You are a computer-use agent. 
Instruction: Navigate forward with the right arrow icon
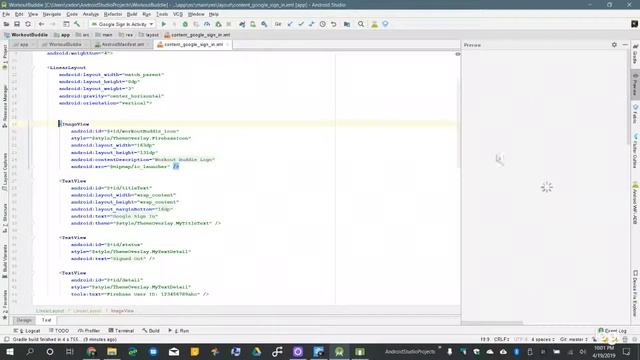point(52,24)
